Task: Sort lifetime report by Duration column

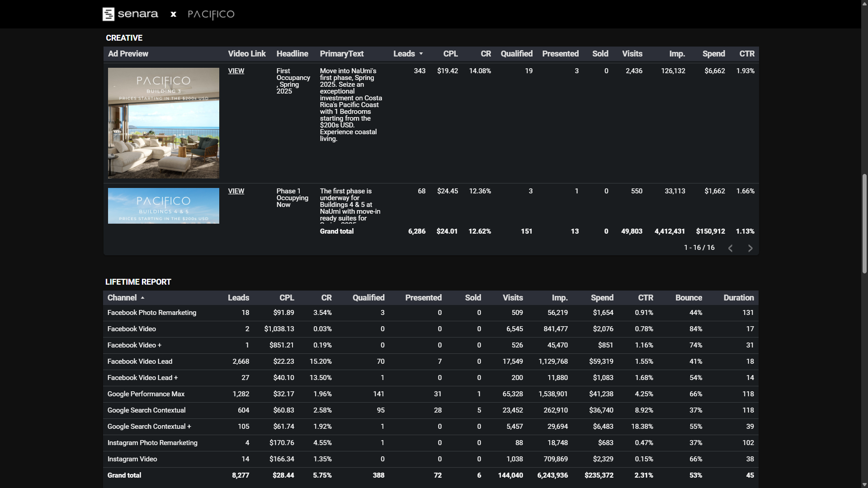Action: [x=738, y=298]
